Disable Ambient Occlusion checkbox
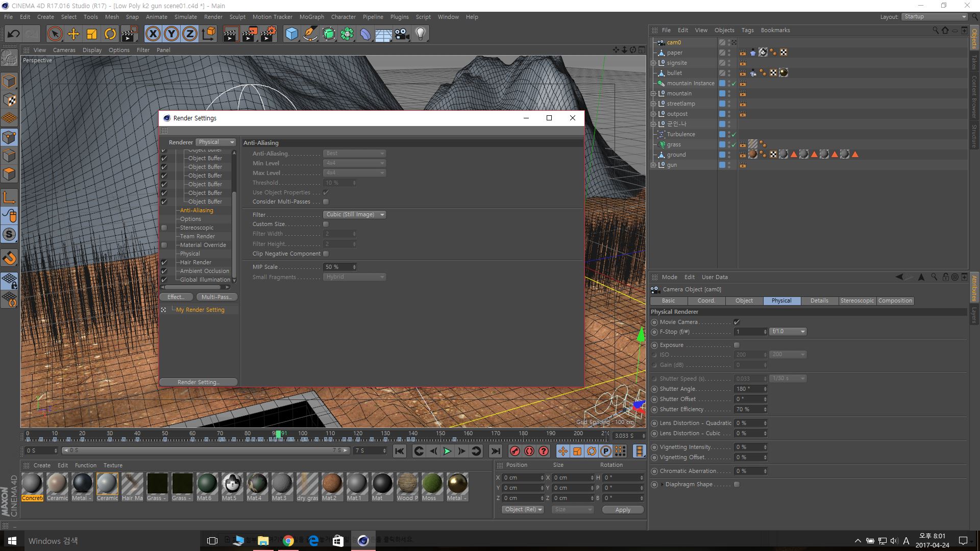Viewport: 980px width, 551px height. [x=164, y=271]
